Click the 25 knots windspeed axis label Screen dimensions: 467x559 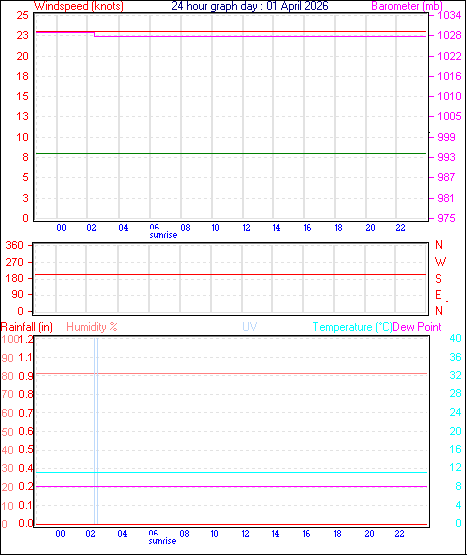[x=22, y=15]
